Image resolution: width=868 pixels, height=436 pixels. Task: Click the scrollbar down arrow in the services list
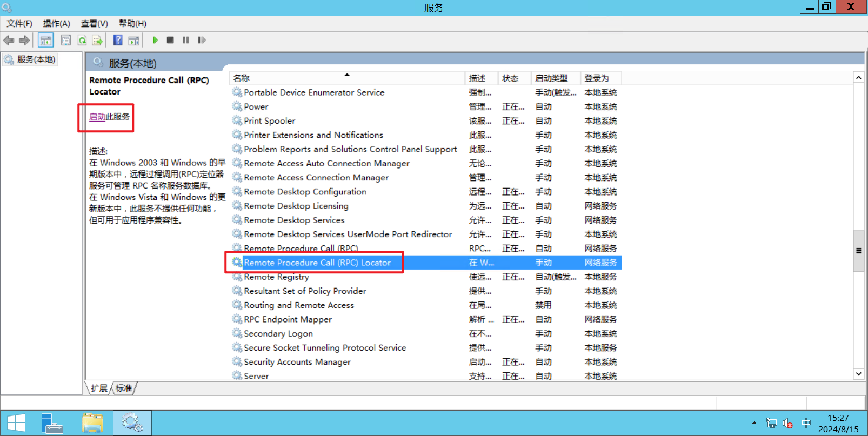[x=858, y=374]
